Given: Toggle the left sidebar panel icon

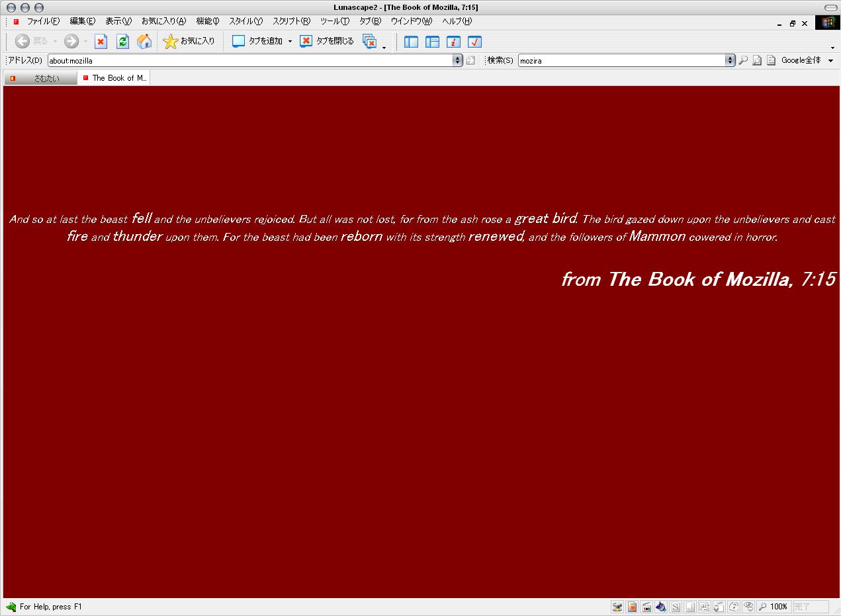Looking at the screenshot, I should click(x=411, y=42).
